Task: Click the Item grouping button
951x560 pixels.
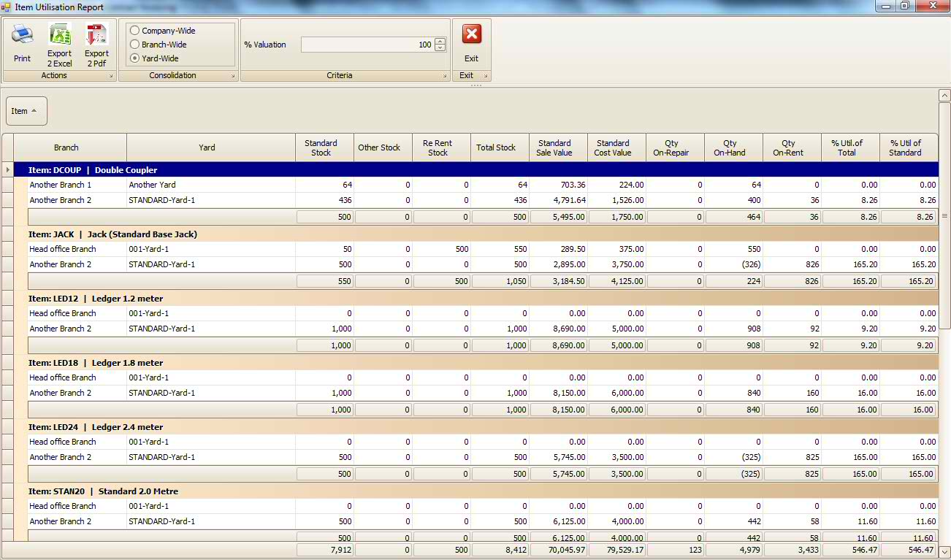Action: tap(26, 111)
